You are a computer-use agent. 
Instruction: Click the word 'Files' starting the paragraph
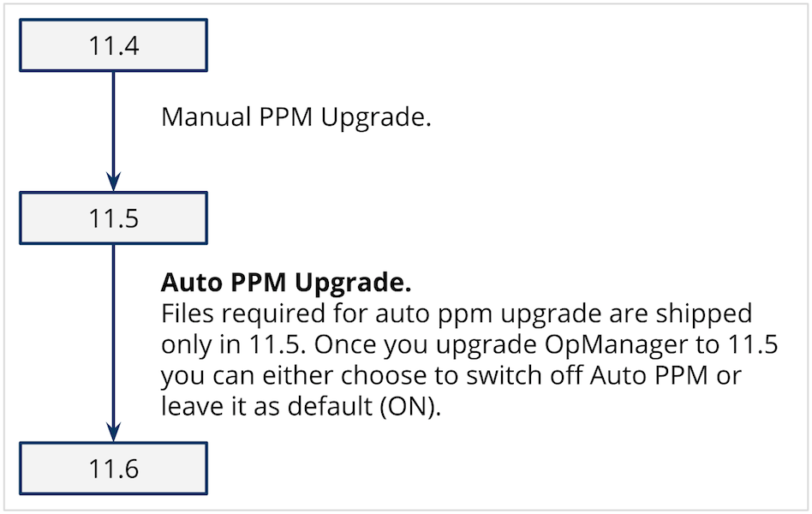pyautogui.click(x=187, y=314)
